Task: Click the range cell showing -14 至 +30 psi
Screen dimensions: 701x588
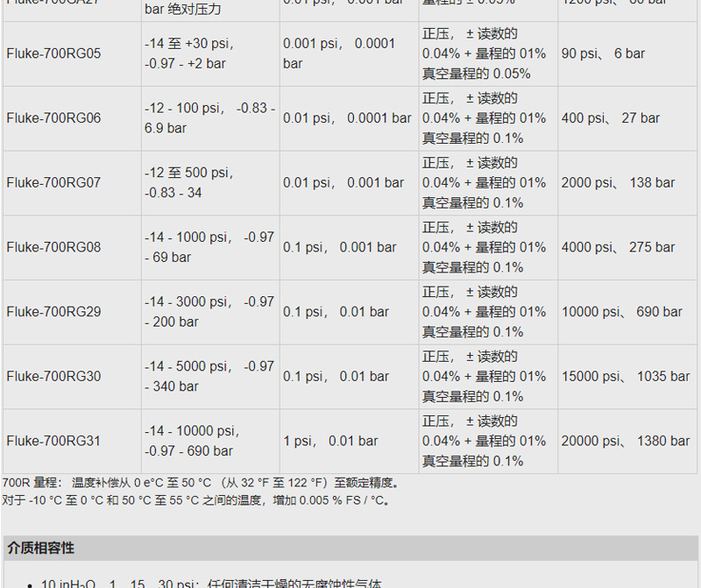Action: pyautogui.click(x=202, y=53)
